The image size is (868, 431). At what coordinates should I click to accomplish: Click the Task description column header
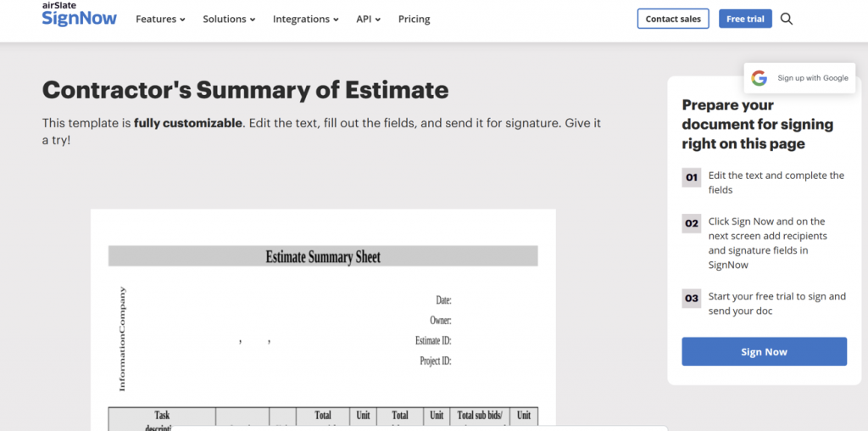[x=162, y=420]
